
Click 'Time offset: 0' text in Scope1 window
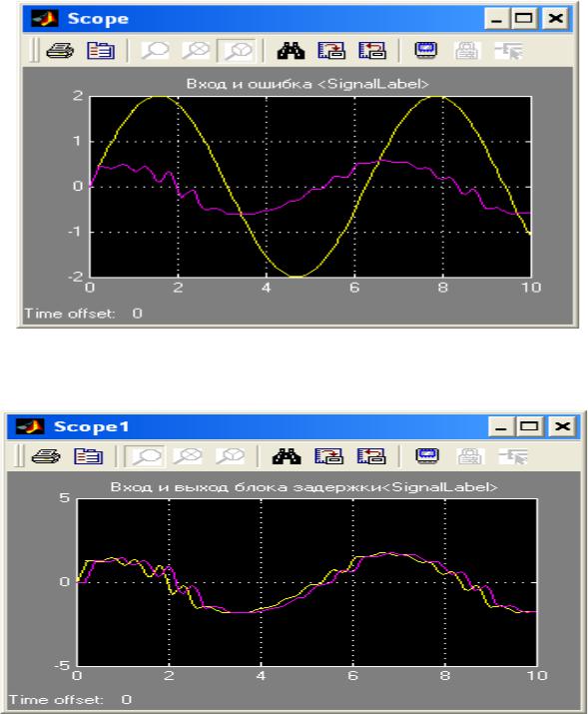pyautogui.click(x=70, y=699)
